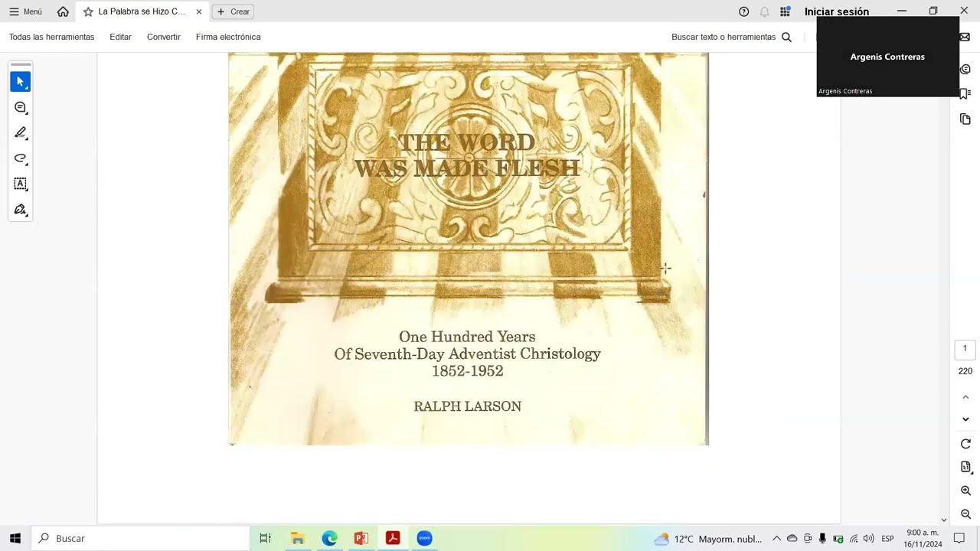Open Firma electrónica menu
The width and height of the screenshot is (980, 551).
click(x=228, y=37)
